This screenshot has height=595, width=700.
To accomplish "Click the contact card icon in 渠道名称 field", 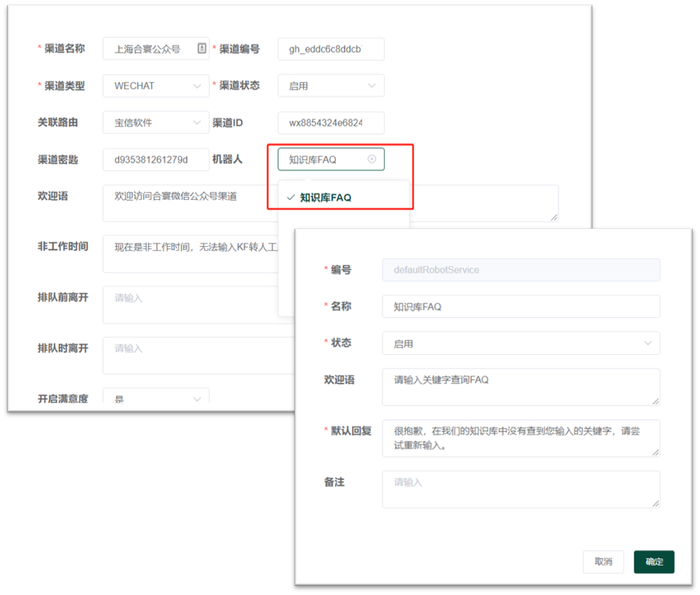I will point(202,49).
